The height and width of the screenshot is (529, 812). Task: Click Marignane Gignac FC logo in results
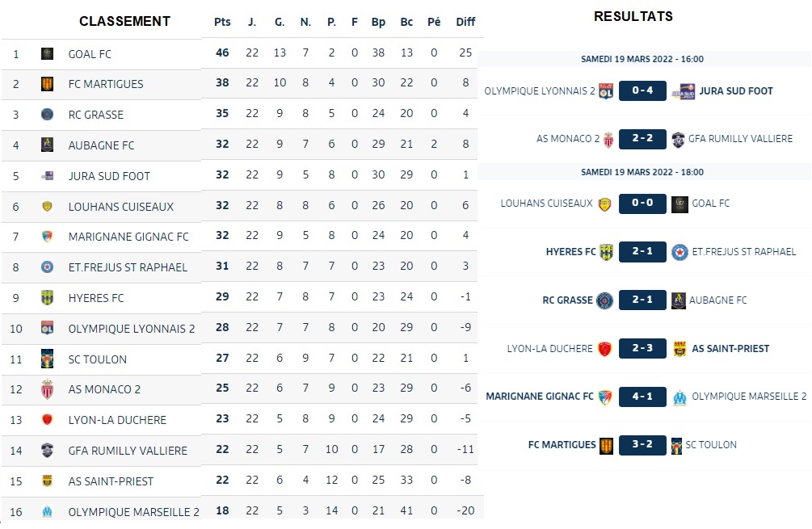(x=604, y=397)
